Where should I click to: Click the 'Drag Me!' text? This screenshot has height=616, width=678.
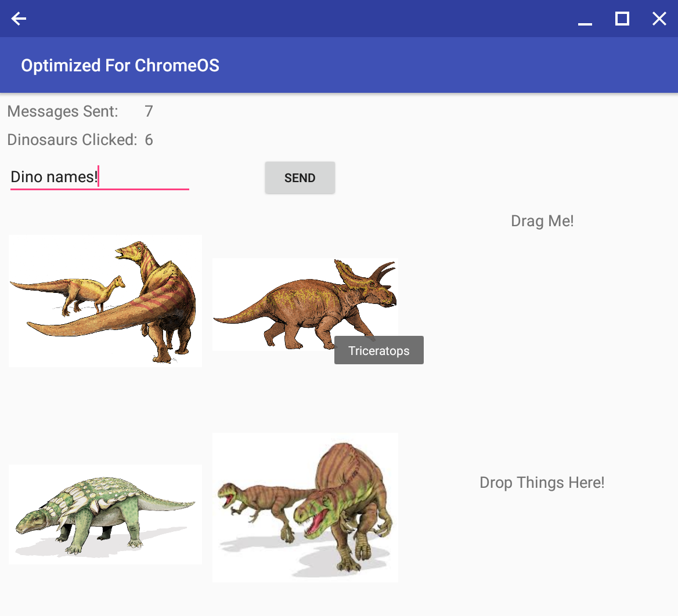tap(542, 221)
